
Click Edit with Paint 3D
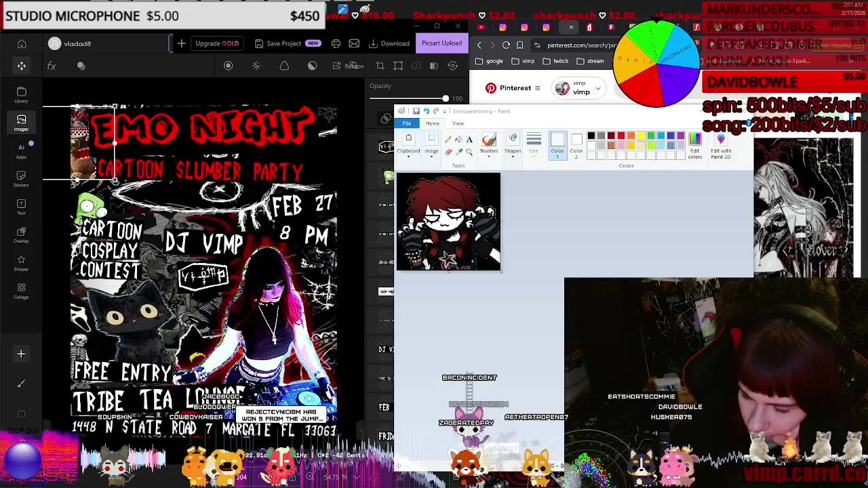(x=721, y=145)
